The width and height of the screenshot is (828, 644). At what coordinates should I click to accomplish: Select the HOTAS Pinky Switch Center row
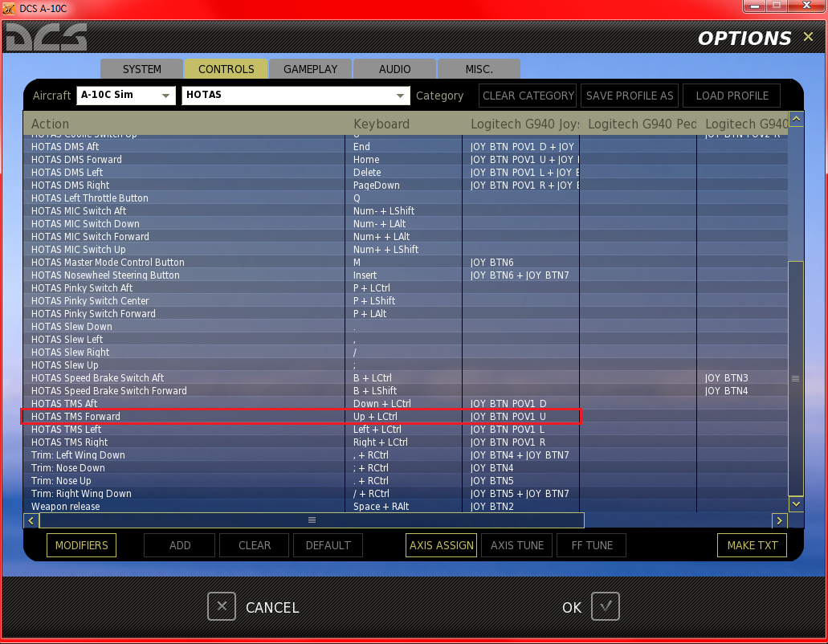406,301
